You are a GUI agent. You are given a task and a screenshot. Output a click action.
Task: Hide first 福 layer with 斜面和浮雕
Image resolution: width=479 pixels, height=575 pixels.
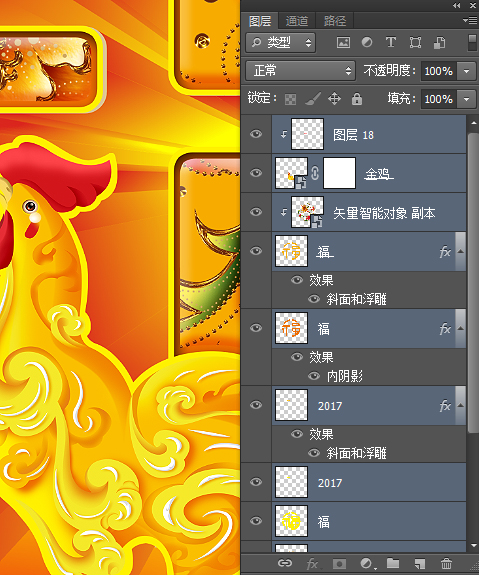coord(256,251)
